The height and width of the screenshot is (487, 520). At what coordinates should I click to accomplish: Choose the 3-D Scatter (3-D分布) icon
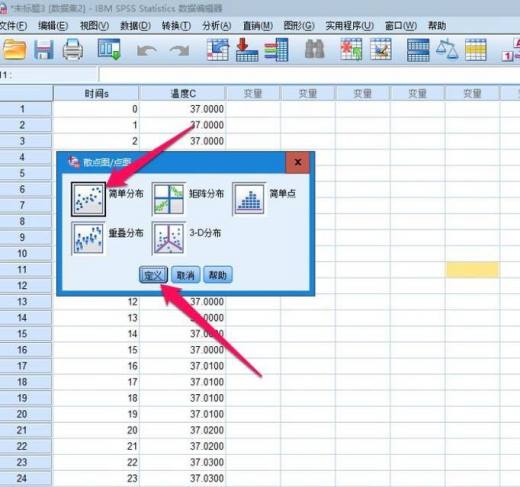(169, 239)
